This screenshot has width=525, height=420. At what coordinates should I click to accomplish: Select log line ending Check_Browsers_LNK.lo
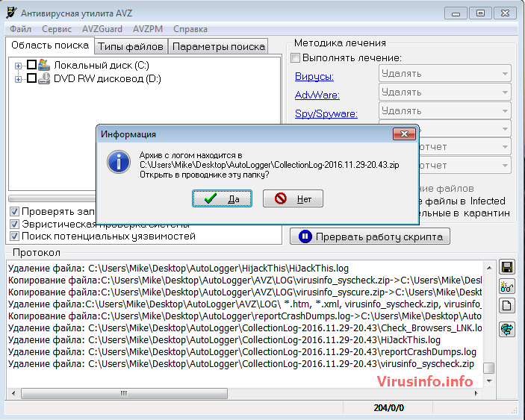245,328
